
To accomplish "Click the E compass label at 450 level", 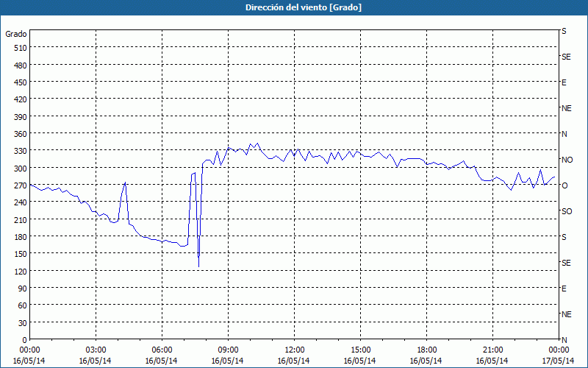I will pyautogui.click(x=564, y=82).
